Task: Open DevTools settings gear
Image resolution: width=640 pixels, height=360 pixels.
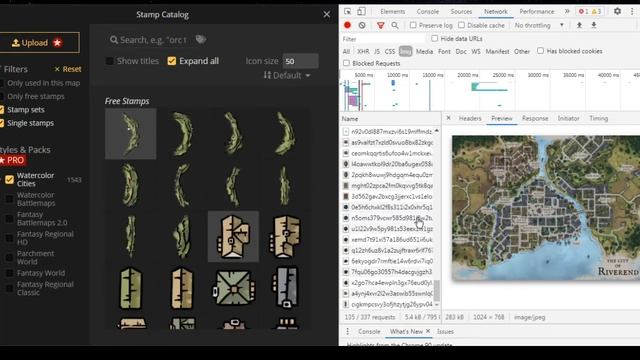Action: (x=617, y=11)
